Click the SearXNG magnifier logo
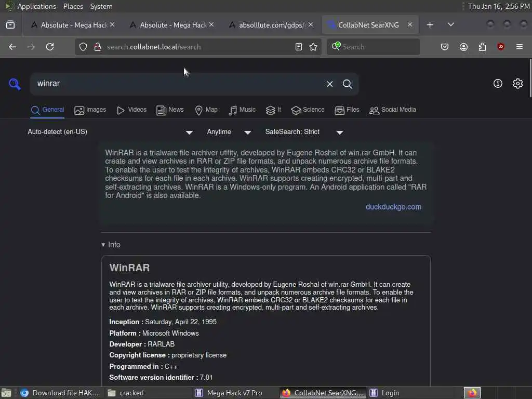 15,84
